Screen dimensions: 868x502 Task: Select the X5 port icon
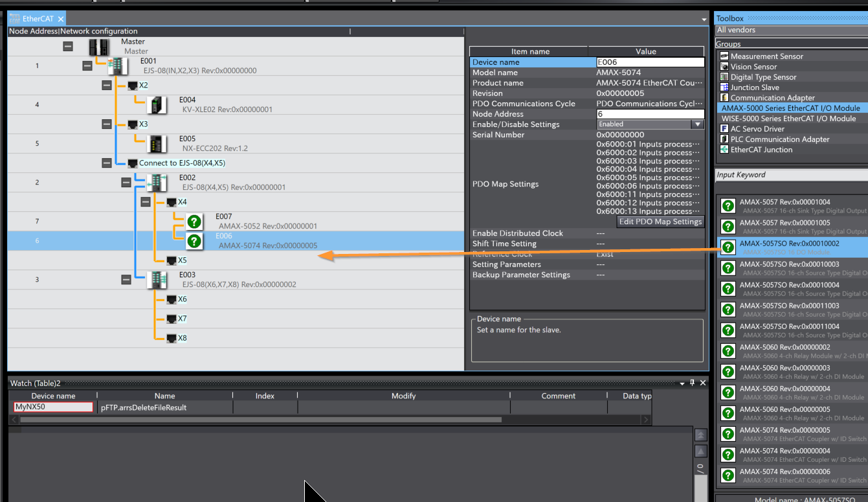pyautogui.click(x=171, y=260)
